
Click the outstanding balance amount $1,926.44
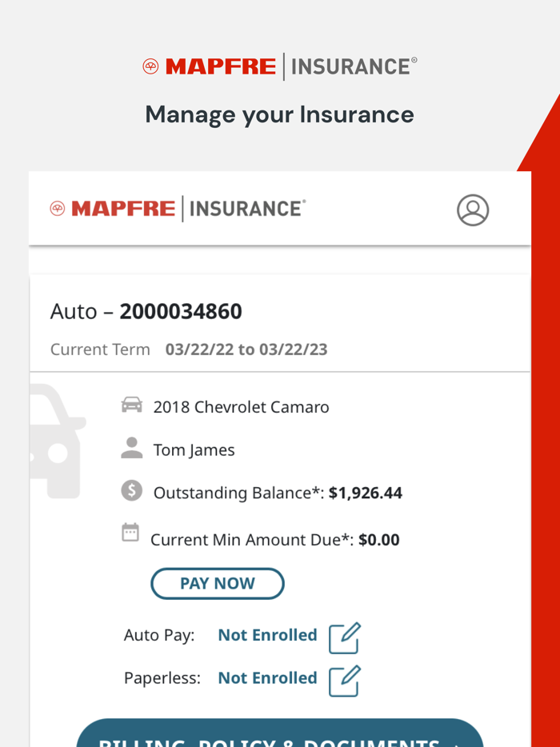click(x=366, y=492)
